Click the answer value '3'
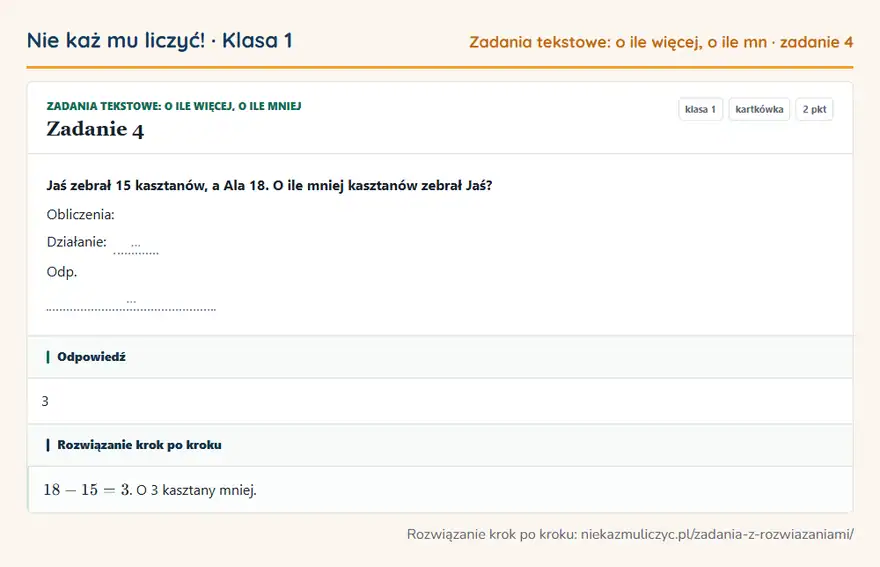This screenshot has width=880, height=567. tap(45, 401)
